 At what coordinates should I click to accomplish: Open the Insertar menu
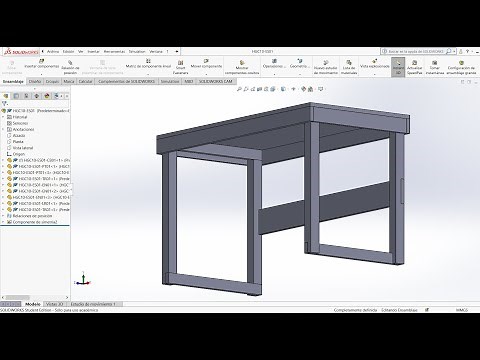(94, 52)
